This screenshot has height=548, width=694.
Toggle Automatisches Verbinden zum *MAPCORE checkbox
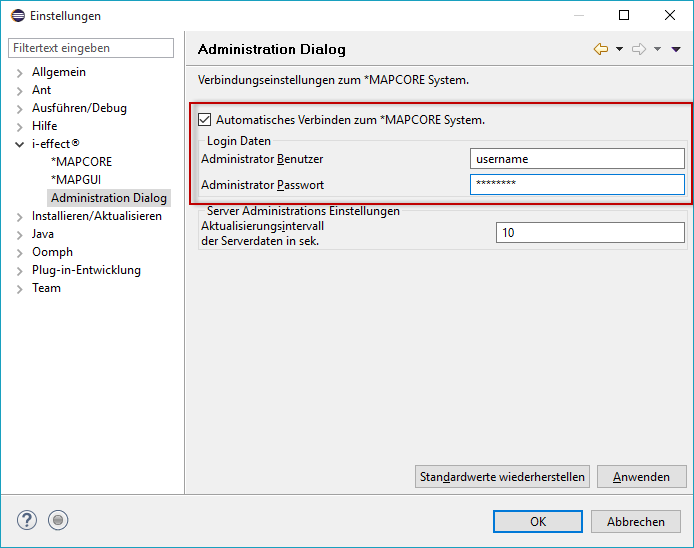(x=206, y=120)
